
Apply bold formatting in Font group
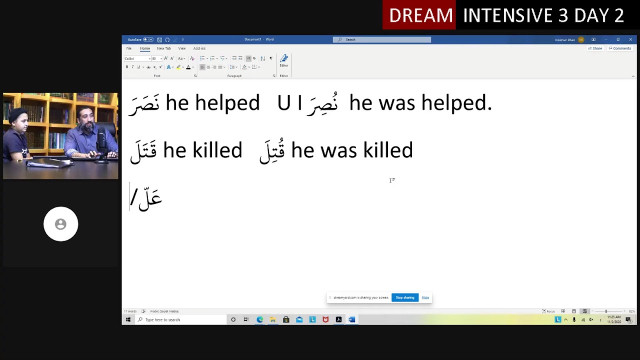click(127, 67)
